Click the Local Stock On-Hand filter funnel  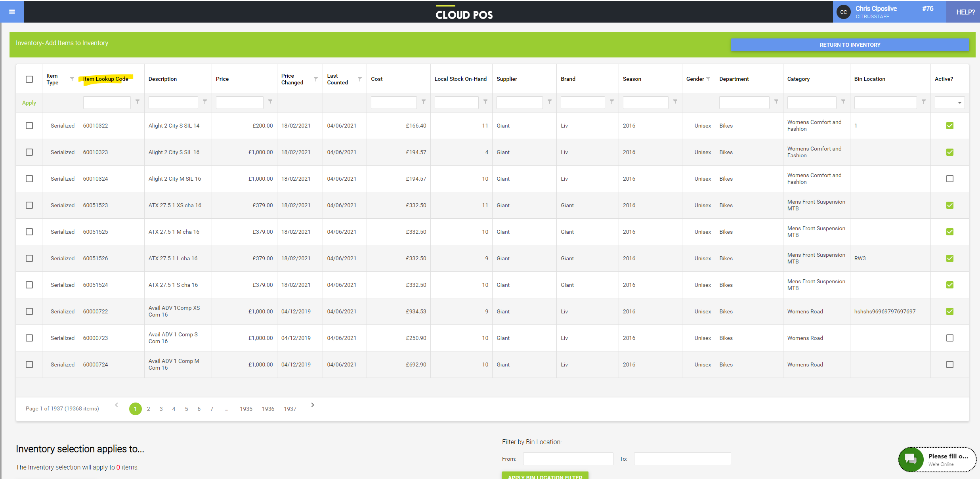[x=485, y=102]
